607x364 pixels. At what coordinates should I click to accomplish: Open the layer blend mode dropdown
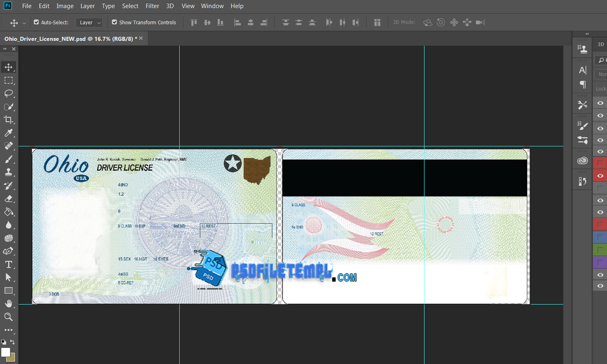[601, 74]
